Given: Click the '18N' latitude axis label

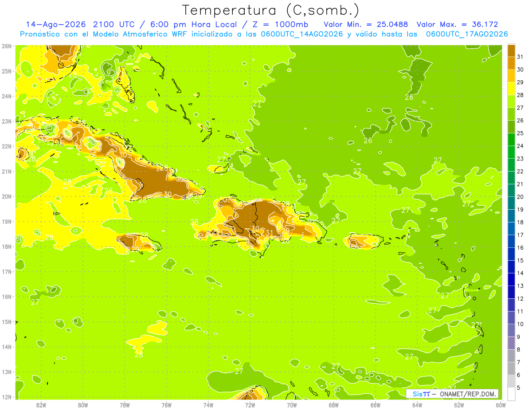Looking at the screenshot, I should point(7,247).
